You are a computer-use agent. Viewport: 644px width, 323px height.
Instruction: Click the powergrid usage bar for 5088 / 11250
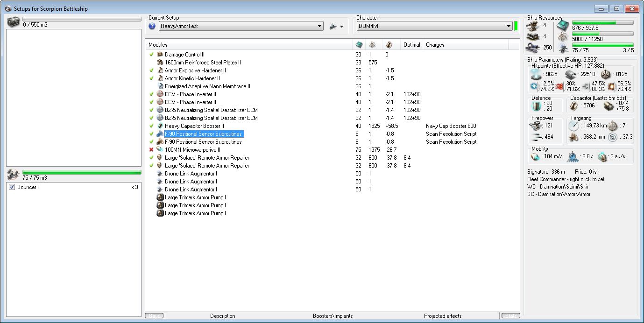603,34
